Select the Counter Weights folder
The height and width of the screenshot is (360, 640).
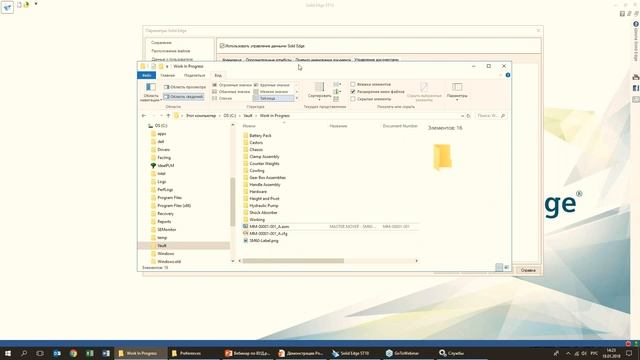tap(264, 164)
